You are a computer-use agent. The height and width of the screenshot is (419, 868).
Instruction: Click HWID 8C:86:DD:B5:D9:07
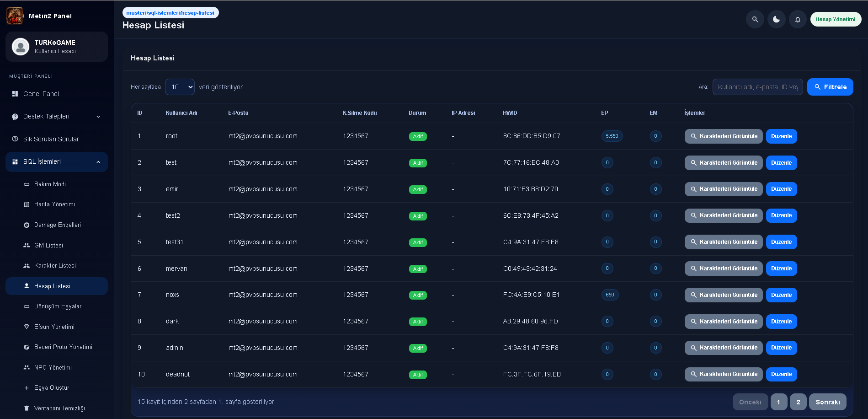click(532, 136)
